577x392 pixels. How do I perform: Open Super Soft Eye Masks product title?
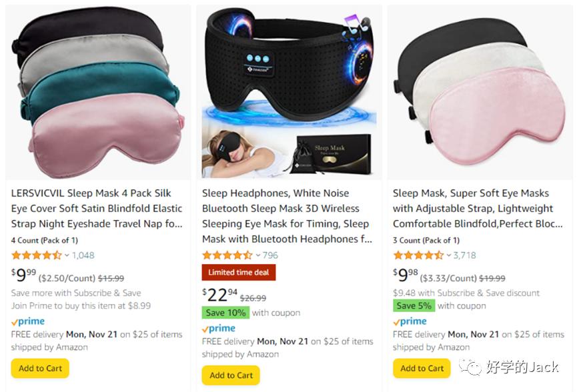[x=478, y=209]
